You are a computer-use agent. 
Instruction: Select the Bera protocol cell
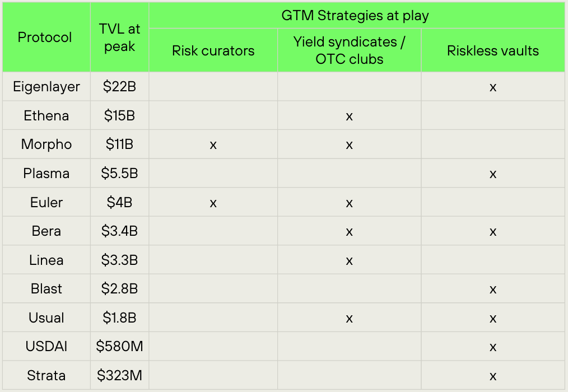pyautogui.click(x=46, y=231)
